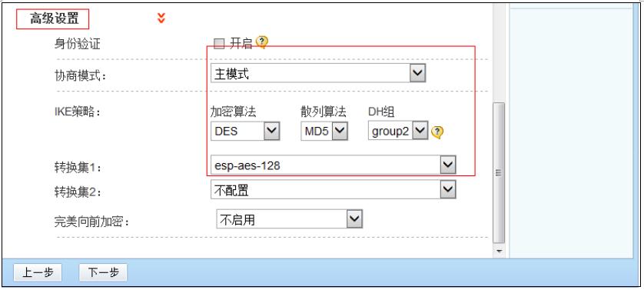Collapse the 高级设置 double-chevron arrow
This screenshot has width=644, height=290.
point(161,18)
